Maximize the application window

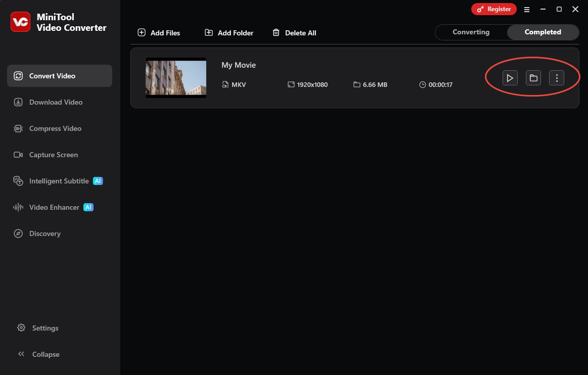click(559, 9)
